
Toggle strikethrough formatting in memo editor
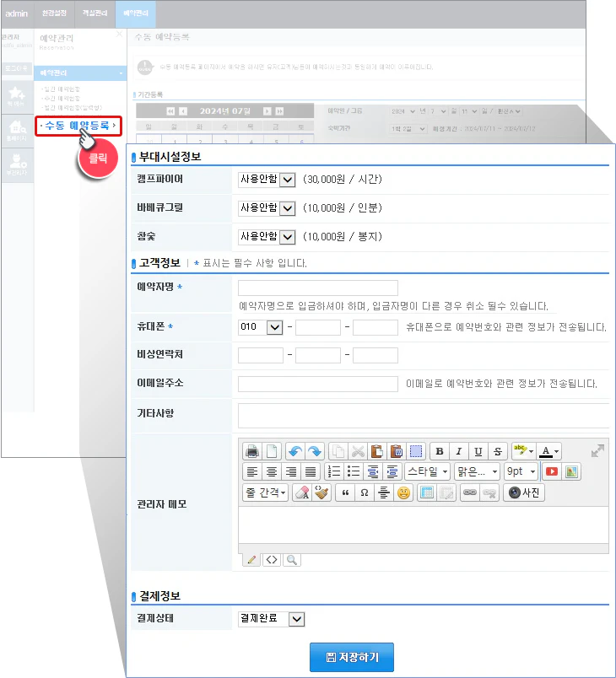pos(498,451)
